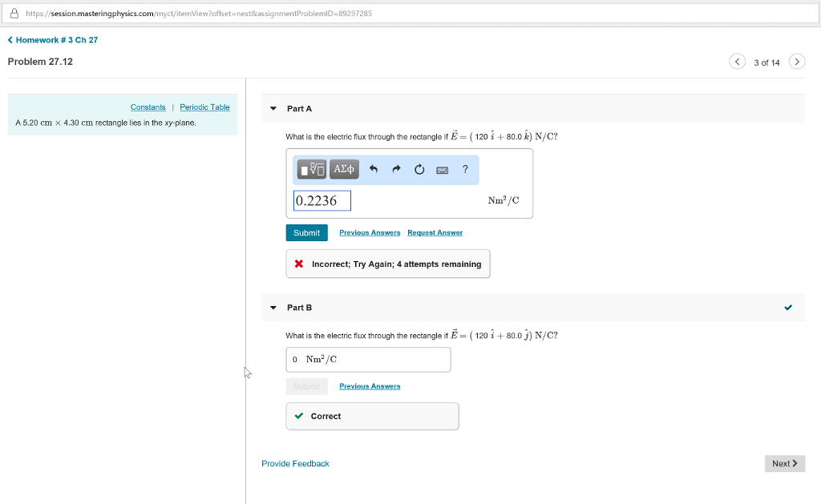821x504 pixels.
Task: Open Provide Feedback
Action: (295, 463)
